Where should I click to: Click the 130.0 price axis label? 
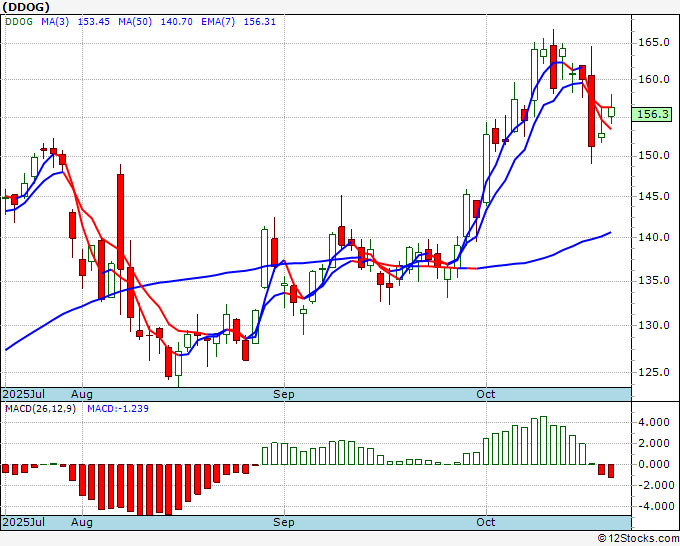654,325
